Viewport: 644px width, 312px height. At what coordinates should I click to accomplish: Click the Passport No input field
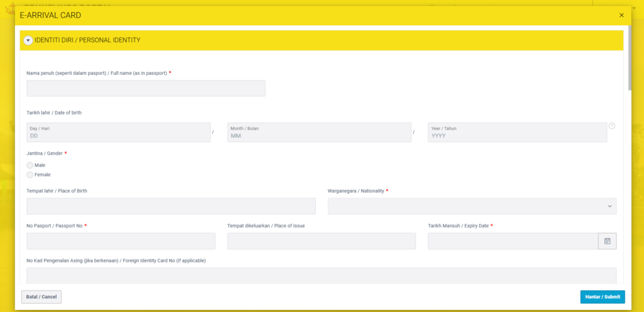tap(121, 241)
